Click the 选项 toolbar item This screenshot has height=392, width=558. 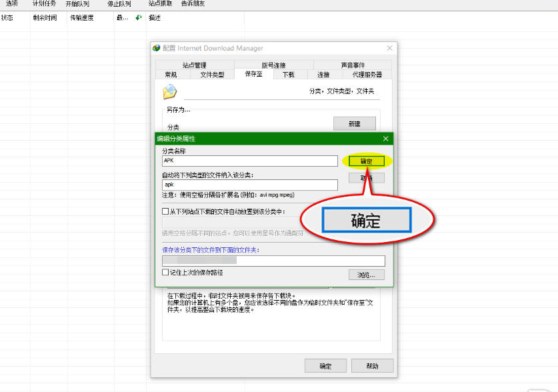point(12,3)
